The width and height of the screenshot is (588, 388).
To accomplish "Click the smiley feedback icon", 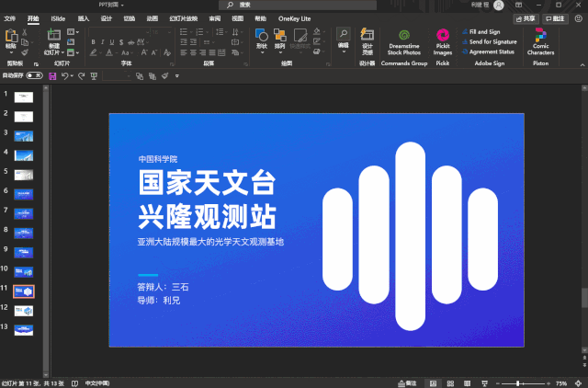I will (578, 18).
